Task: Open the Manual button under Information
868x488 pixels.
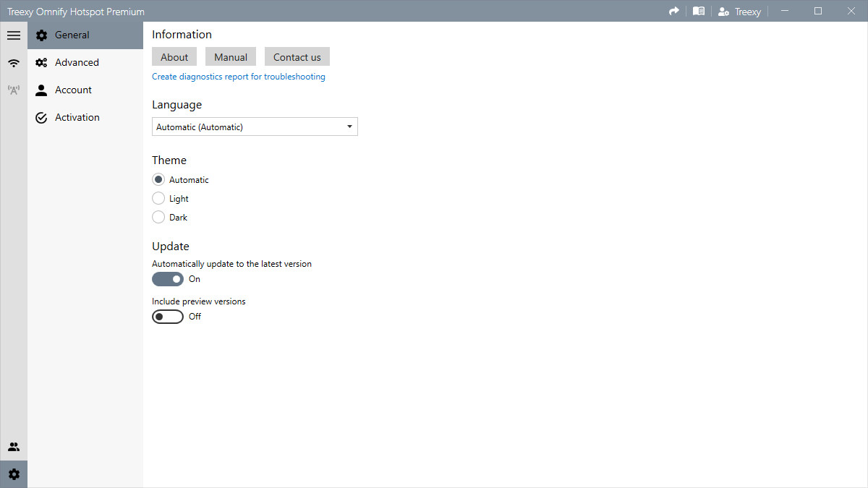Action: [x=230, y=56]
